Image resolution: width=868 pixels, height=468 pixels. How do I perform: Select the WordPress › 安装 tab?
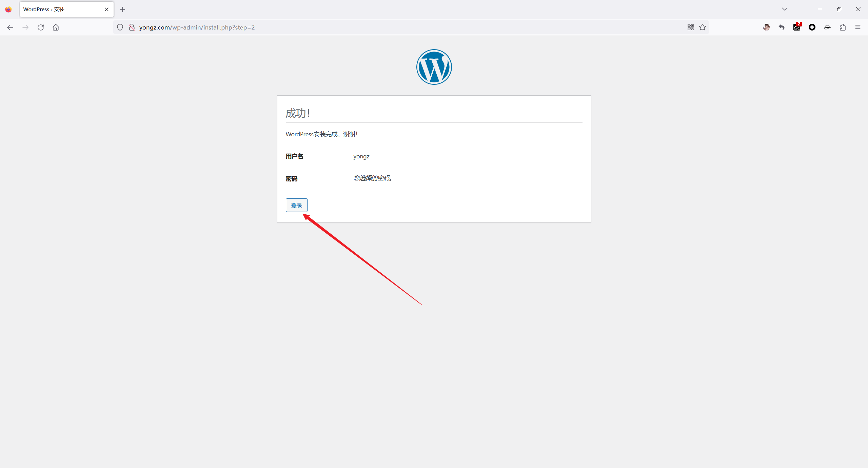66,9
